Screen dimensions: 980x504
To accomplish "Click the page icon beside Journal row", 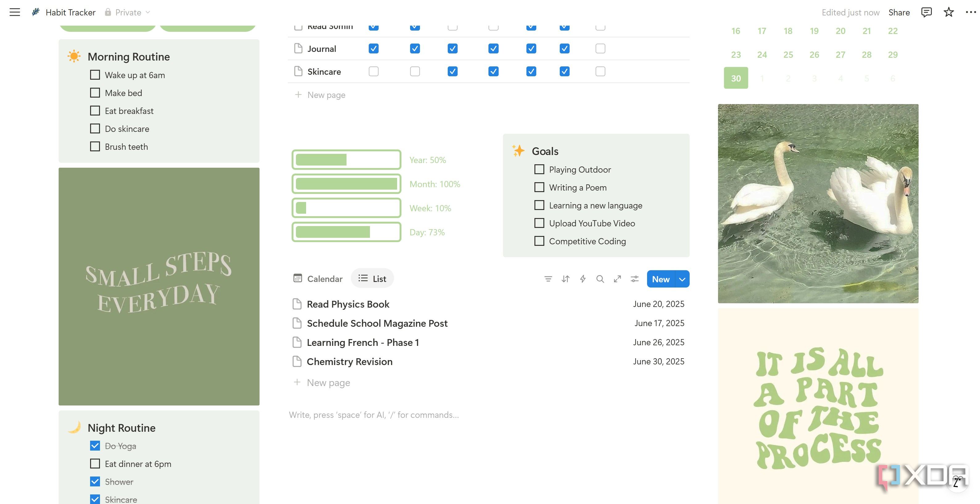I will coord(298,48).
